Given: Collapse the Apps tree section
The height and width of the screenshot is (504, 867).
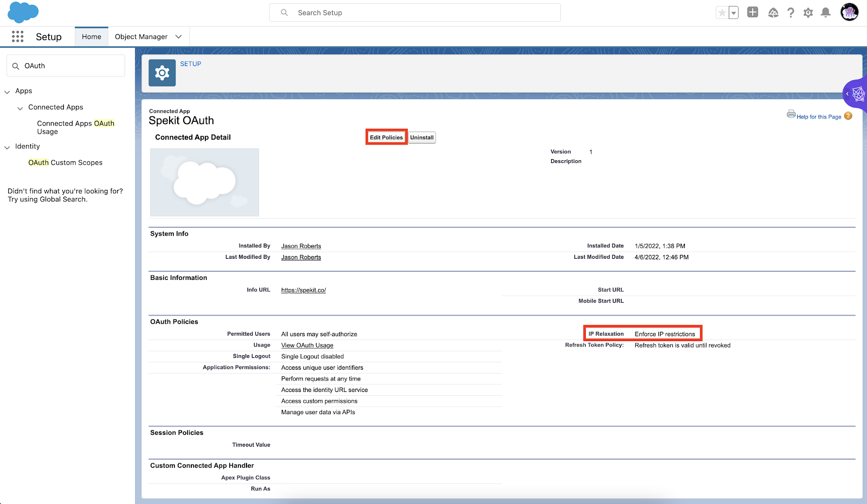Looking at the screenshot, I should pos(7,91).
